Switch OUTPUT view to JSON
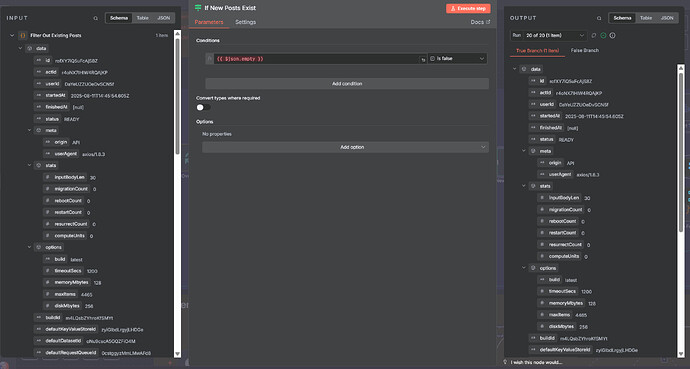Image resolution: width=690 pixels, height=369 pixels. click(x=667, y=18)
